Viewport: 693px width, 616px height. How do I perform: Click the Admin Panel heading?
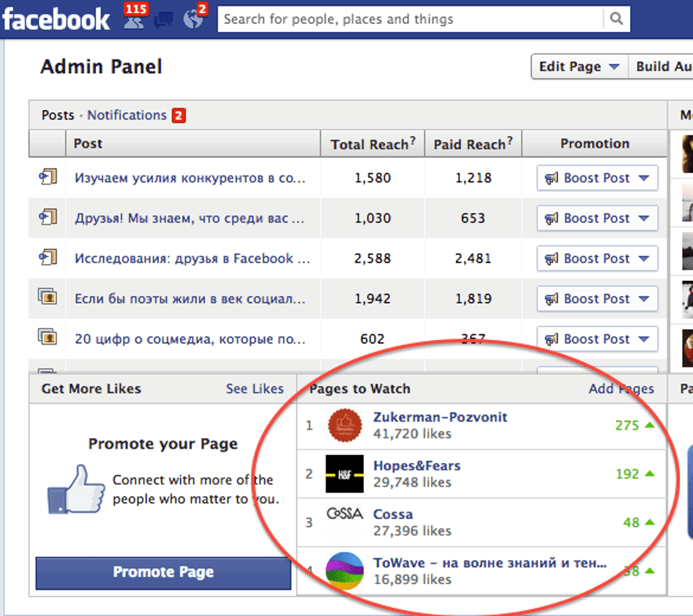point(102,67)
